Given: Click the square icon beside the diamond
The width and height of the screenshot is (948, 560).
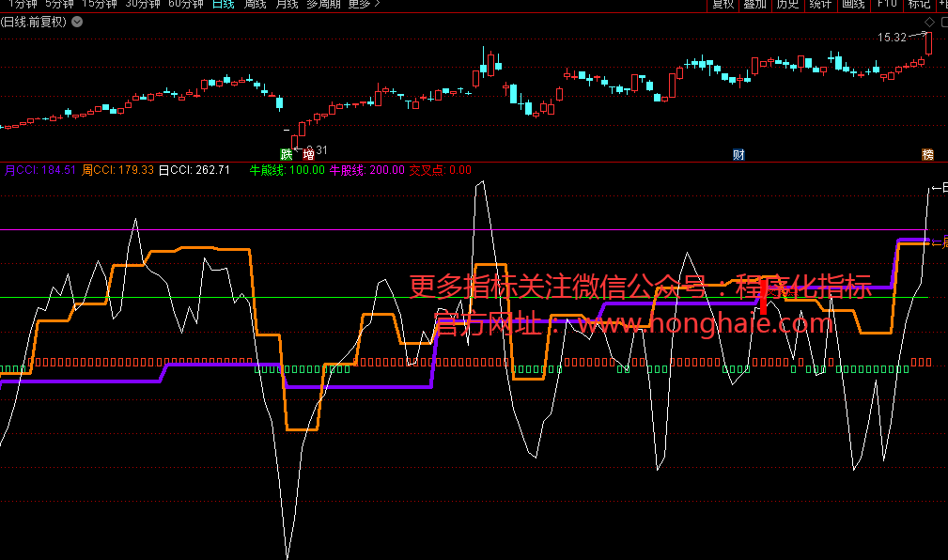Looking at the screenshot, I should 941,21.
